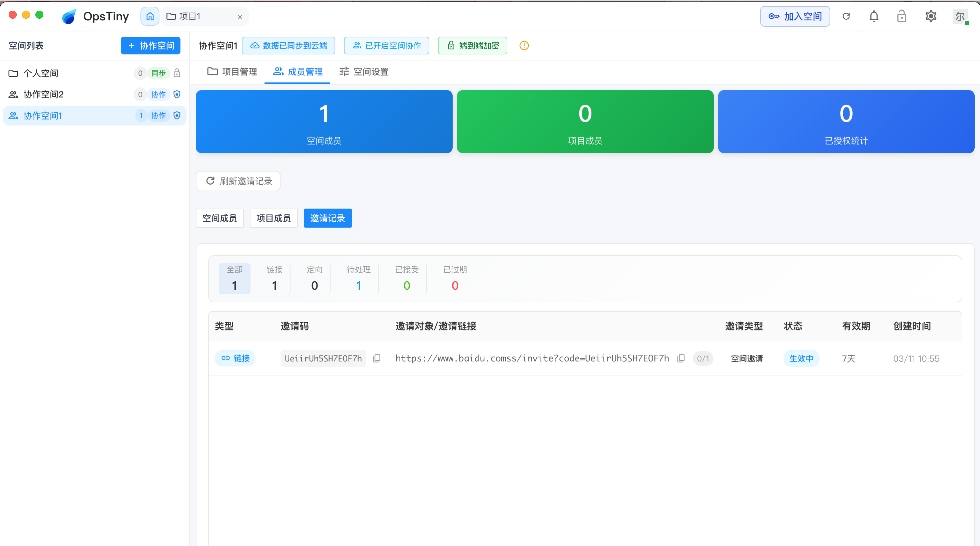Viewport: 980px width, 546px height.
Task: Click the 链接 type tag in the invite row
Action: click(x=235, y=358)
